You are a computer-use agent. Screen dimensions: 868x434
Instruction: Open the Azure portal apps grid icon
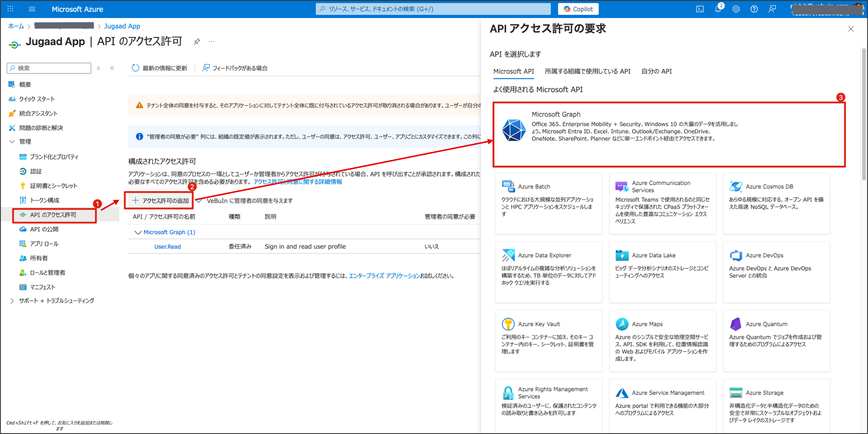click(x=10, y=9)
